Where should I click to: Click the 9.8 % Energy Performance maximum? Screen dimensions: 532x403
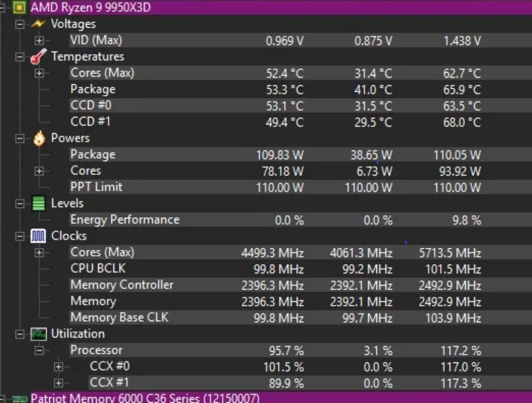(x=466, y=221)
